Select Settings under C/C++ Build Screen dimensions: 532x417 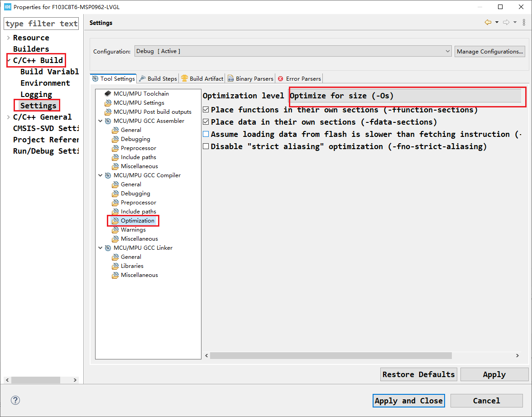pos(38,106)
